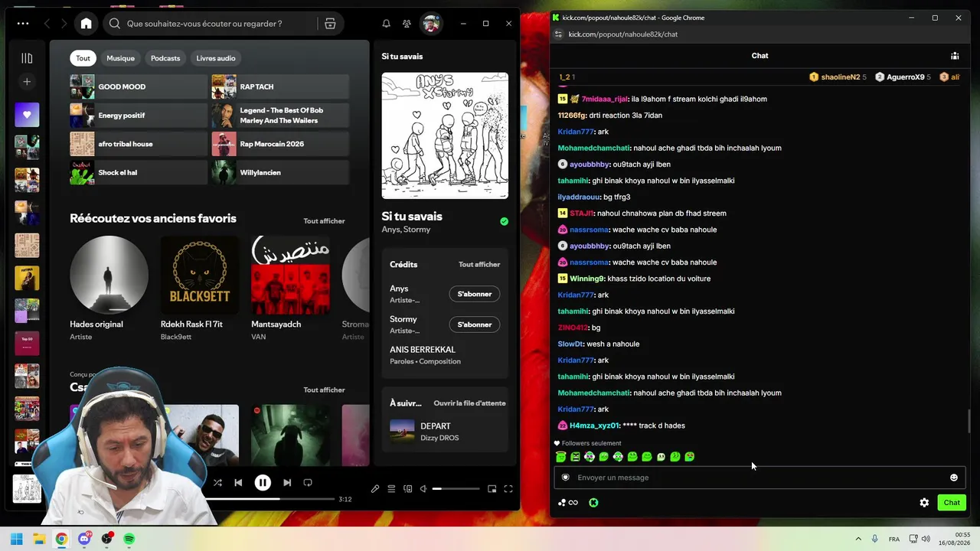
Task: Go back to previous track
Action: [x=238, y=483]
